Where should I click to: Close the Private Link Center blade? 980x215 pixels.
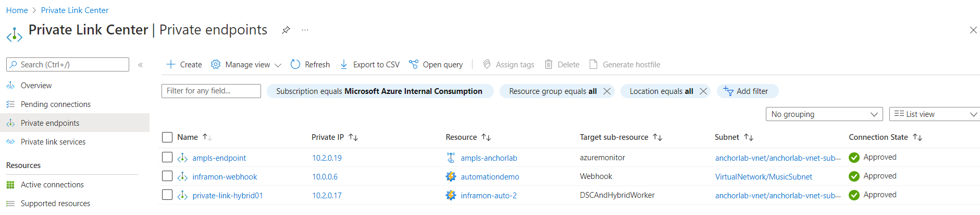click(x=973, y=30)
